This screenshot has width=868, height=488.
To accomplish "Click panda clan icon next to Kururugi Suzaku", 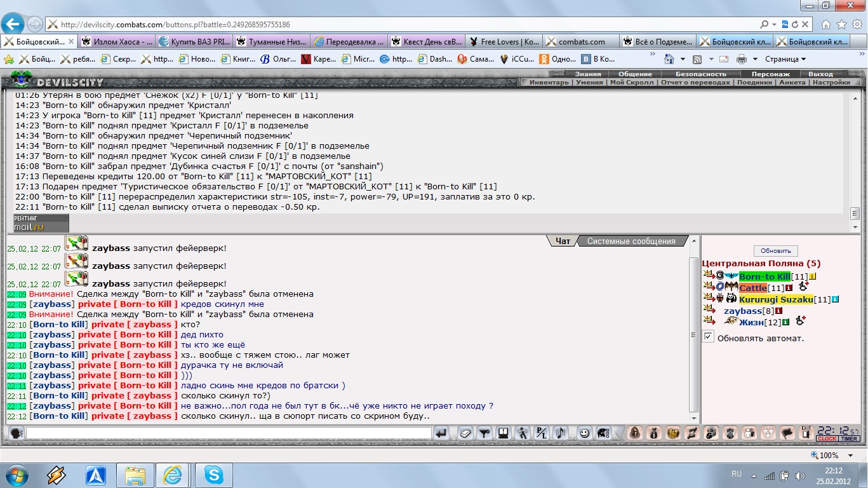I will point(731,299).
